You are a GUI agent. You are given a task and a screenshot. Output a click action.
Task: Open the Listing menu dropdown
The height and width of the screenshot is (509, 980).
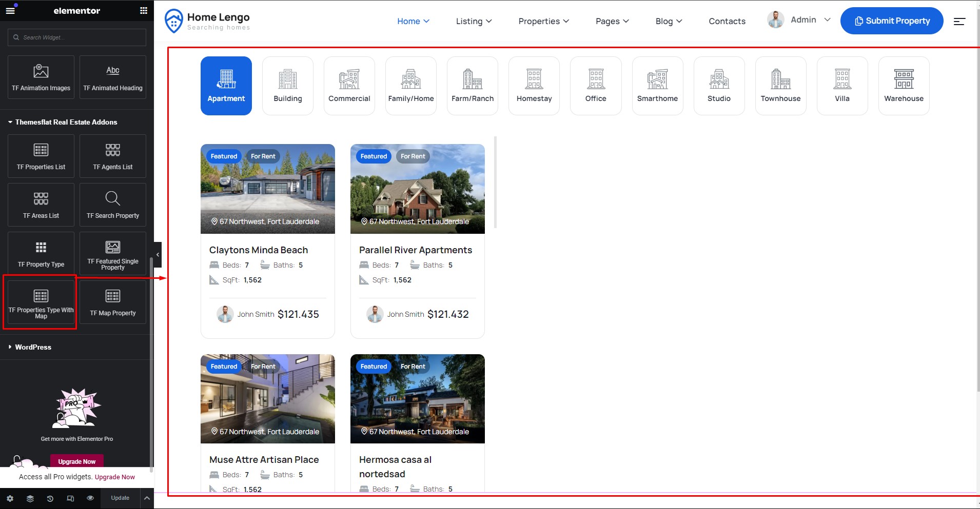(x=474, y=21)
